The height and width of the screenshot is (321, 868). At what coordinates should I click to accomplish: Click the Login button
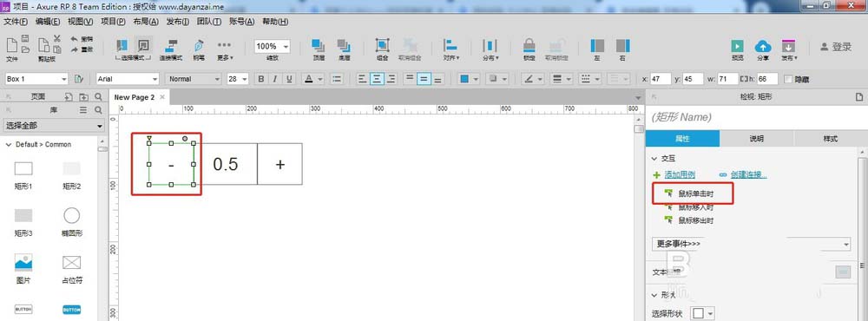836,47
